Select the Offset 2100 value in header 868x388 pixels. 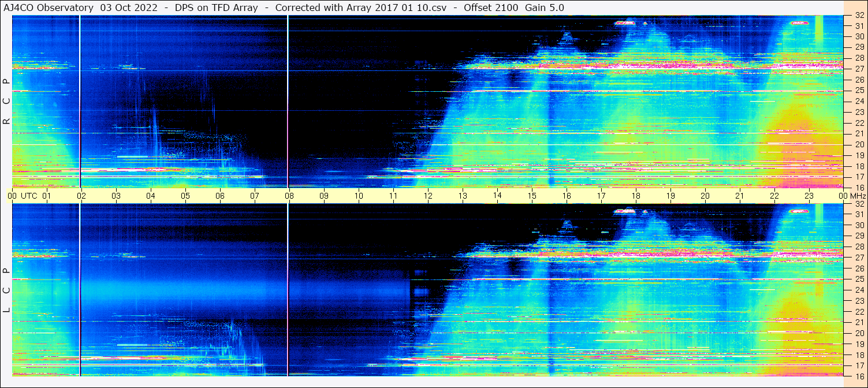491,8
